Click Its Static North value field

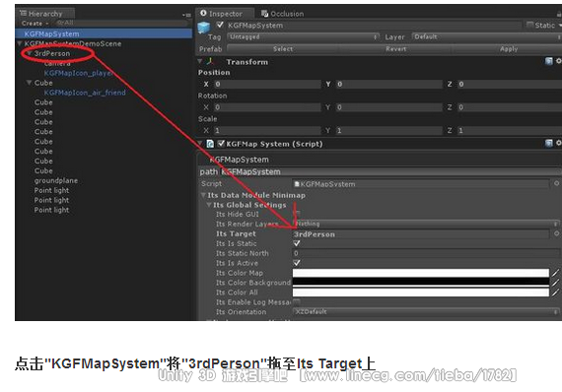[427, 253]
